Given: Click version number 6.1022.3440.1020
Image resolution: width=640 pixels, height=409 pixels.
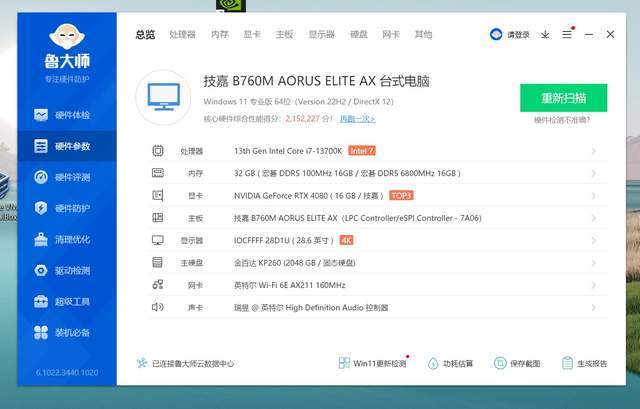Looking at the screenshot, I should coord(67,372).
